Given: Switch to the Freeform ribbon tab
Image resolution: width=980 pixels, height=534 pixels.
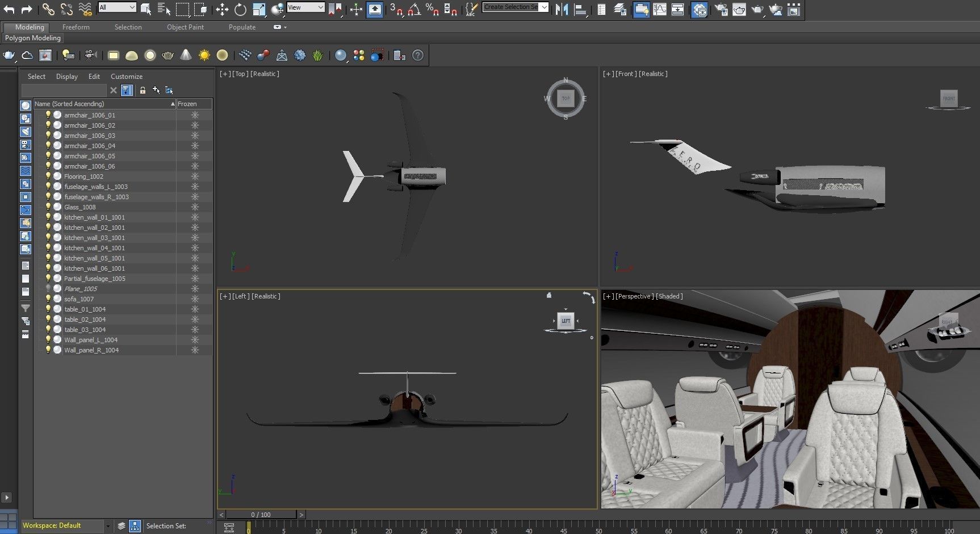Looking at the screenshot, I should tap(76, 27).
